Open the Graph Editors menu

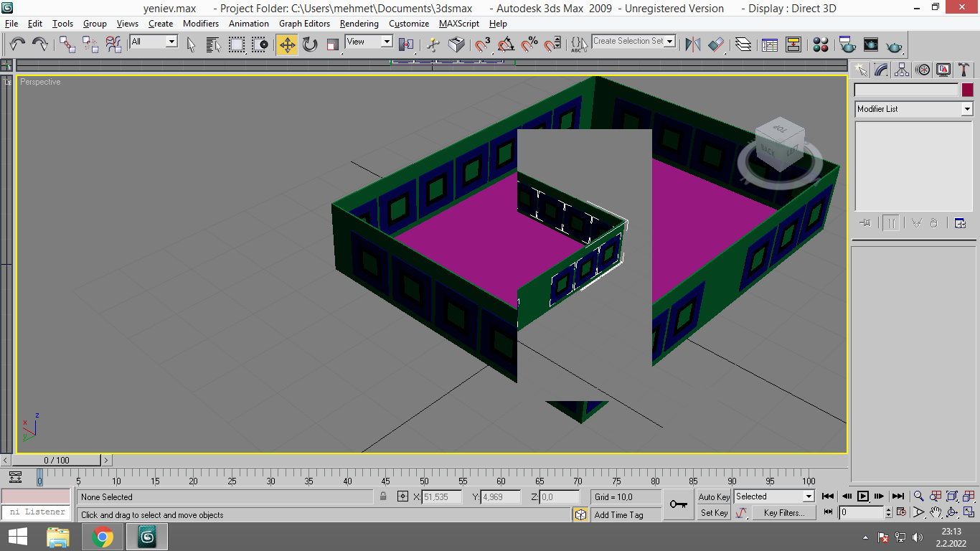pyautogui.click(x=304, y=24)
